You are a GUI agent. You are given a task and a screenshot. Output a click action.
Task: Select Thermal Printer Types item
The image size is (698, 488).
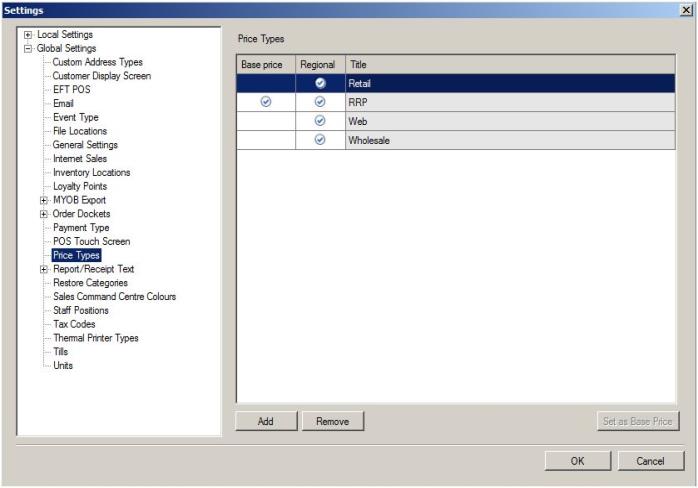tap(95, 338)
